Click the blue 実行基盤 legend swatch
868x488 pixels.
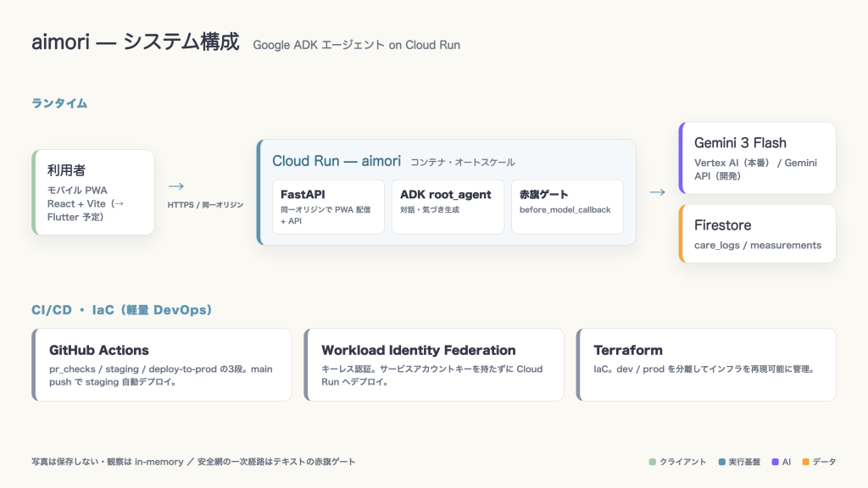tap(722, 462)
